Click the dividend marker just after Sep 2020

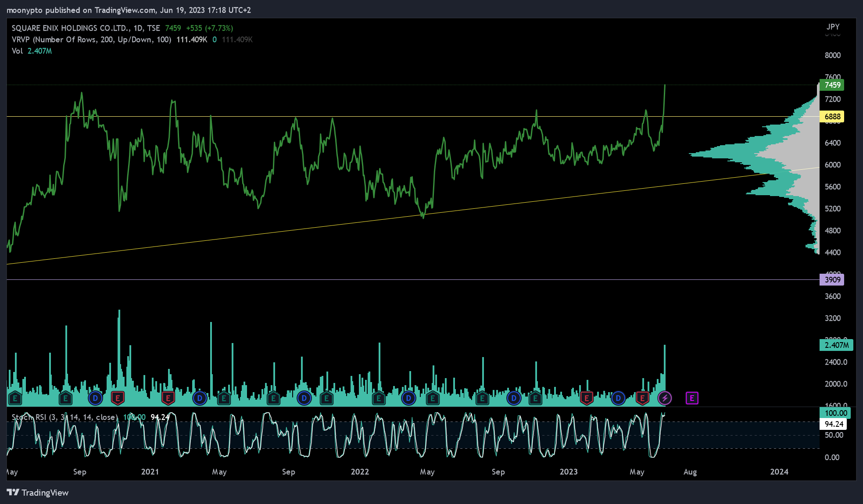(95, 398)
